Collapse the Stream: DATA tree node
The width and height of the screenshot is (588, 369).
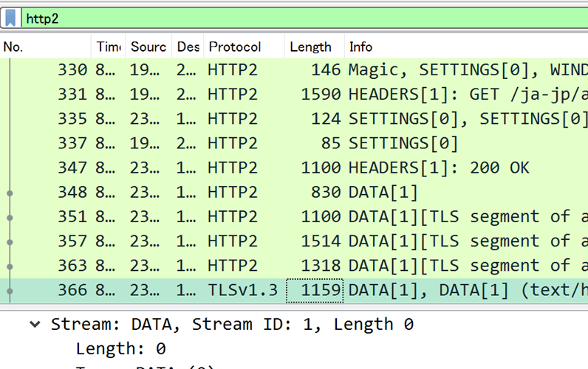click(x=35, y=325)
